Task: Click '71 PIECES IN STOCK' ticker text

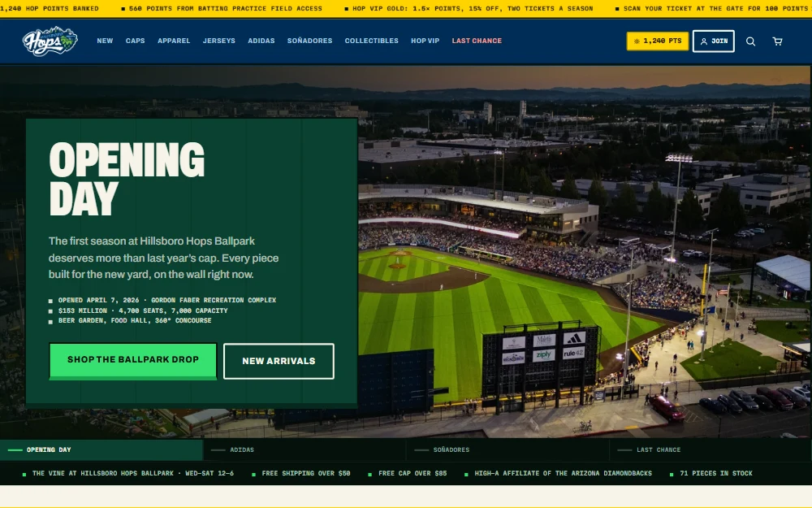Action: point(716,473)
